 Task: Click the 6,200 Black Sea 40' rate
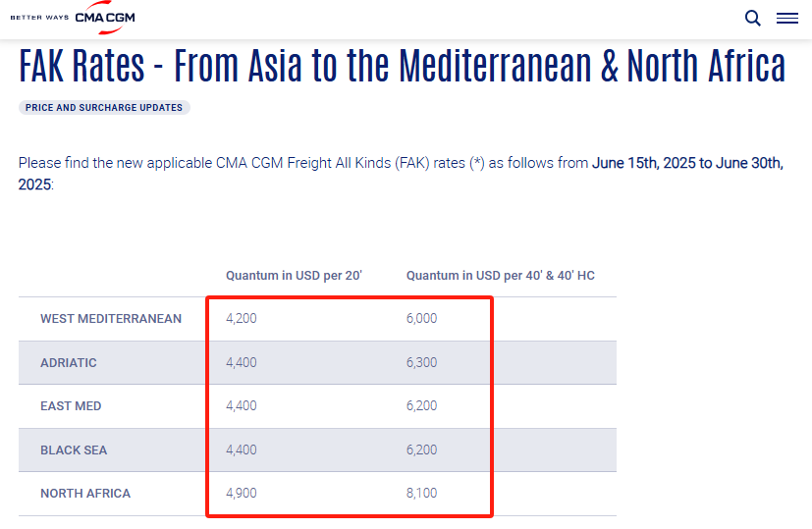click(421, 450)
